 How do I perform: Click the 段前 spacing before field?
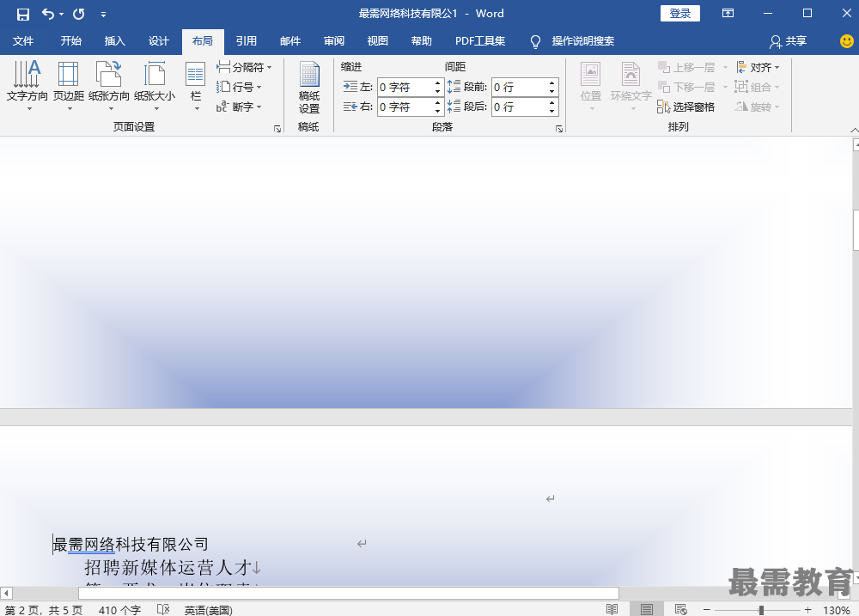(519, 87)
